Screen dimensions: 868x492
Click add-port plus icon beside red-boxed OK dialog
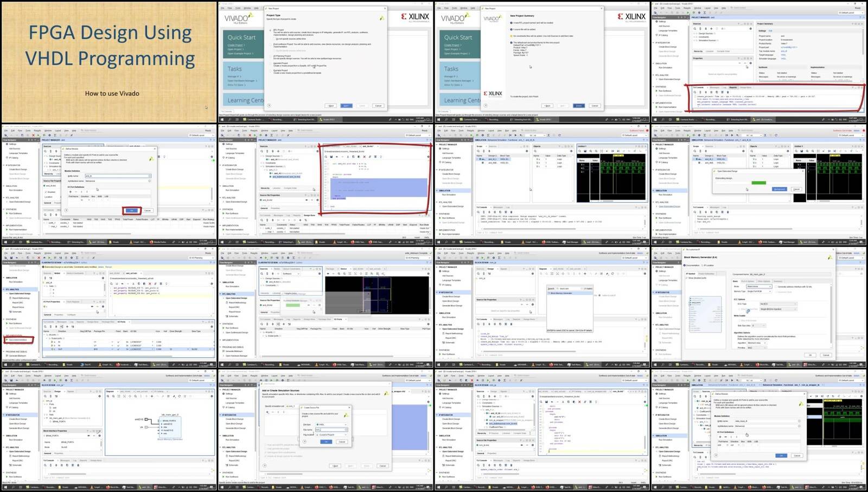(x=70, y=192)
